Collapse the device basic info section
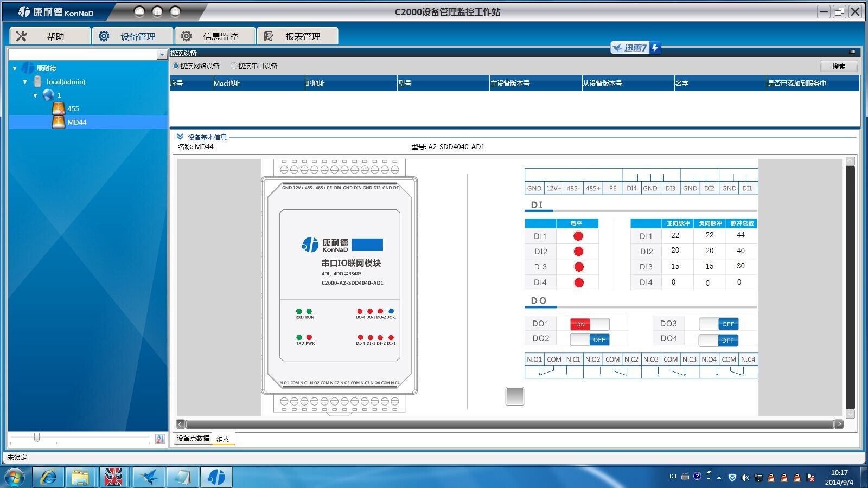The height and width of the screenshot is (488, 868). 180,137
